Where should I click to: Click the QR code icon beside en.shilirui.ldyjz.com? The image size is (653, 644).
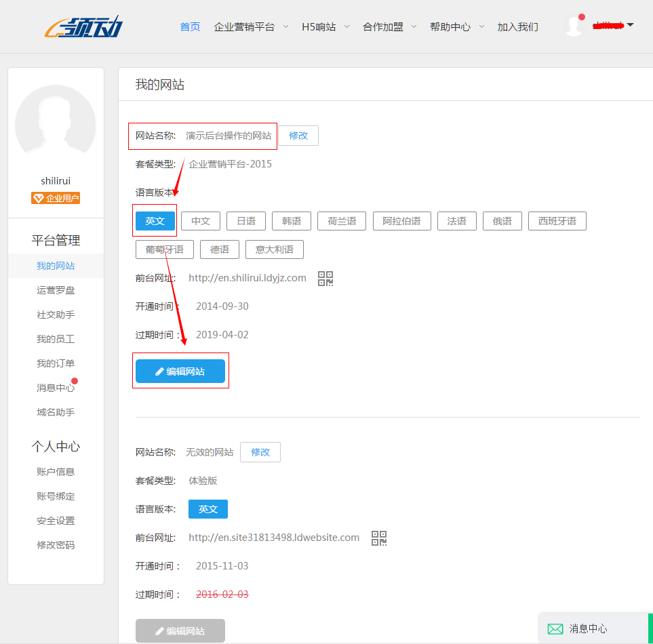tap(325, 278)
